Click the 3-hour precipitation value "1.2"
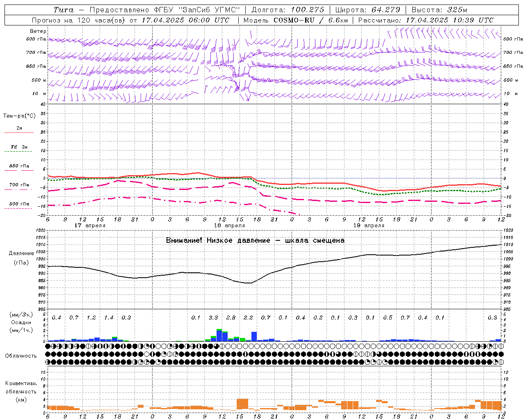The height and width of the screenshot is (420, 525). tap(91, 318)
